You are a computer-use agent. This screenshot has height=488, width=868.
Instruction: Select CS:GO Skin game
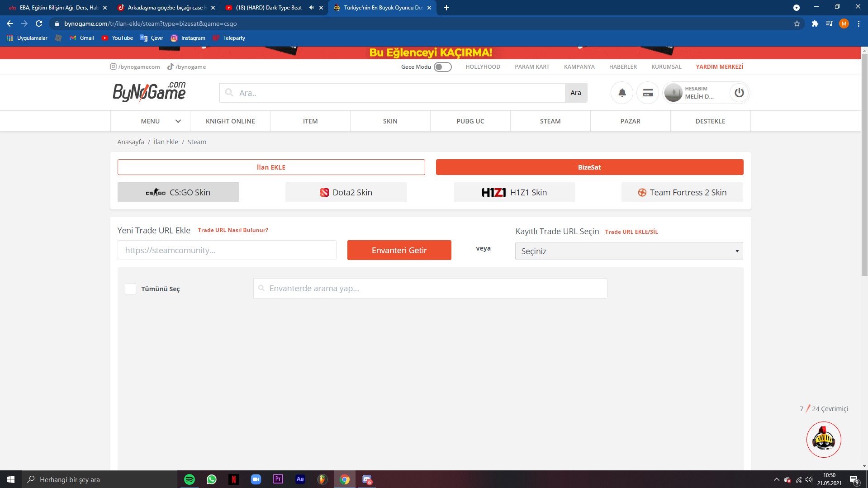[178, 192]
